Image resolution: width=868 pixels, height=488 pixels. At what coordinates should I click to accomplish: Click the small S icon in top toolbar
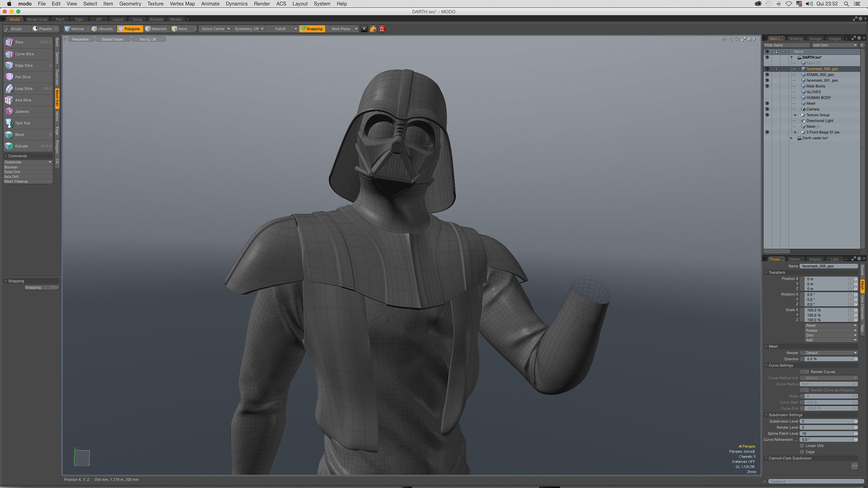coord(364,29)
